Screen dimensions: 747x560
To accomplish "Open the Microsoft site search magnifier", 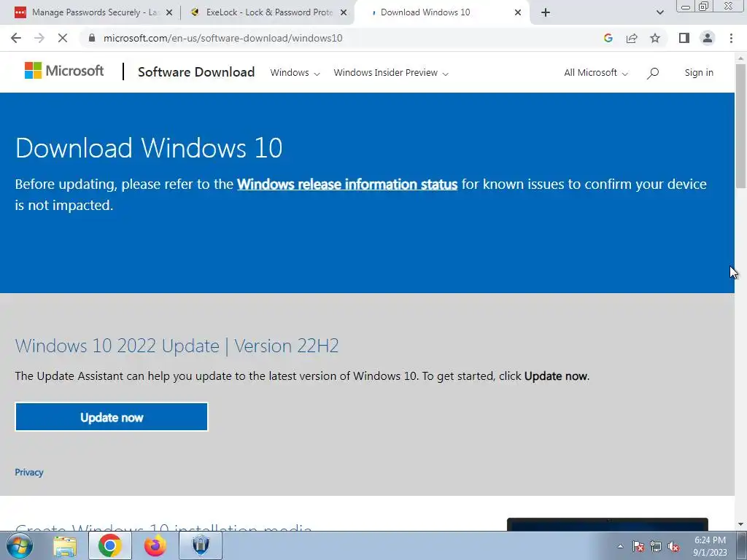I will tap(653, 73).
